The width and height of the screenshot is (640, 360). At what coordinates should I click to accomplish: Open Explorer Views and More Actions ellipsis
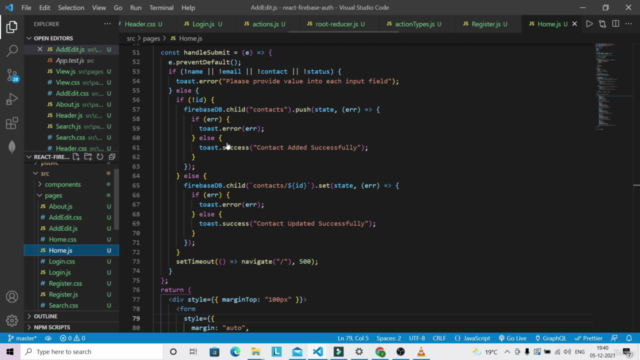[107, 24]
